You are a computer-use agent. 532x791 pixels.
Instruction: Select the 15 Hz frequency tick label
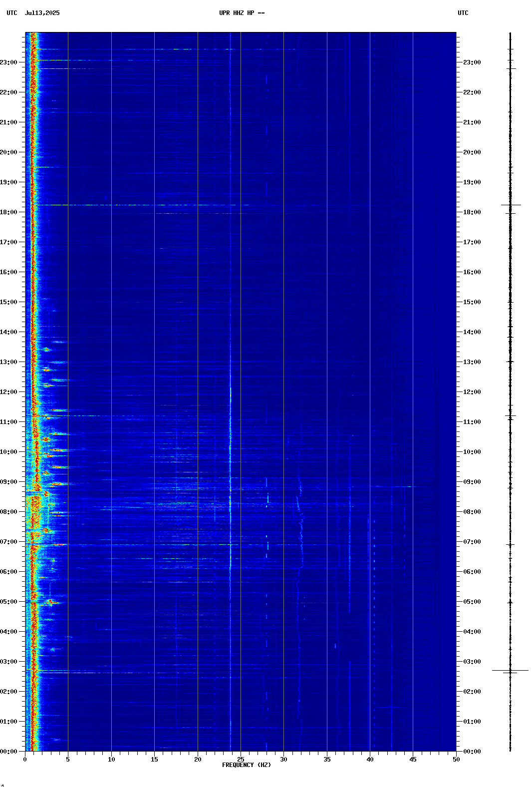[x=154, y=760]
